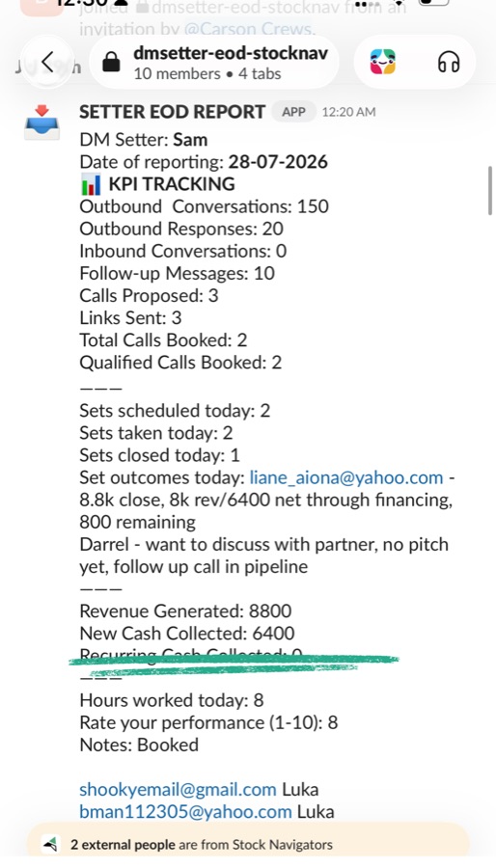496x868 pixels.
Task: Open the dmsetter-eod-stocknav channel title
Action: point(231,53)
